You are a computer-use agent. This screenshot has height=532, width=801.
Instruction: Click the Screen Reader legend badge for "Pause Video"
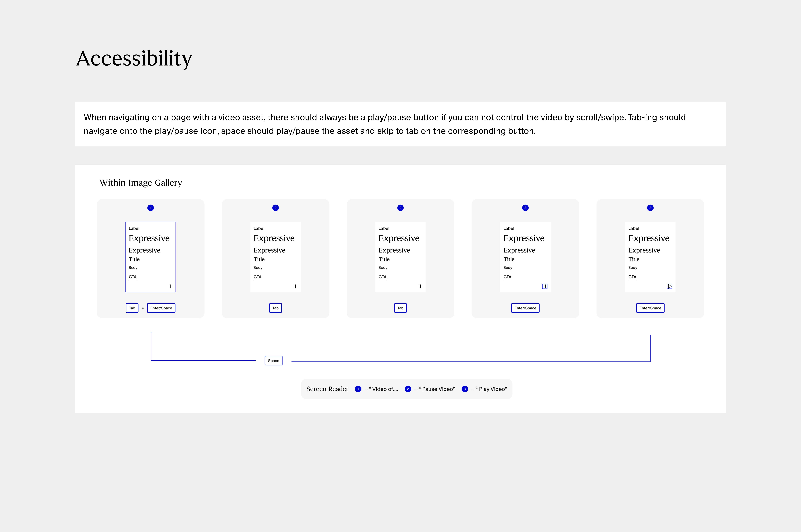[408, 389]
